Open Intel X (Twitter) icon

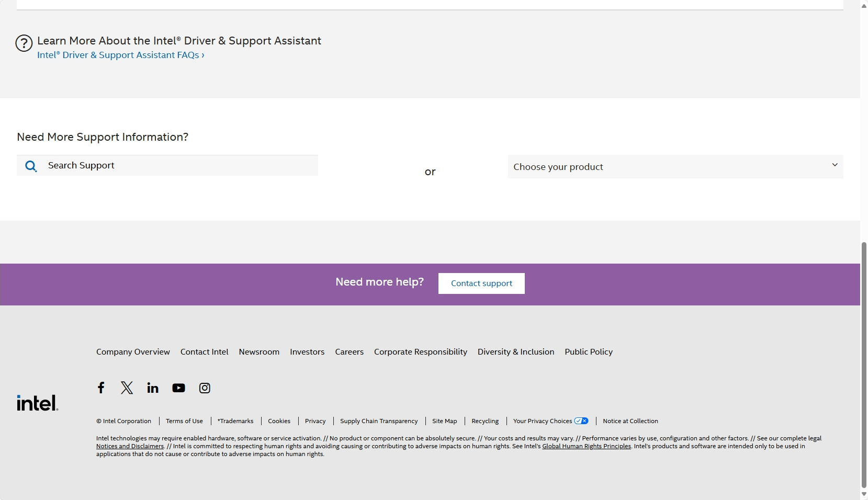127,388
